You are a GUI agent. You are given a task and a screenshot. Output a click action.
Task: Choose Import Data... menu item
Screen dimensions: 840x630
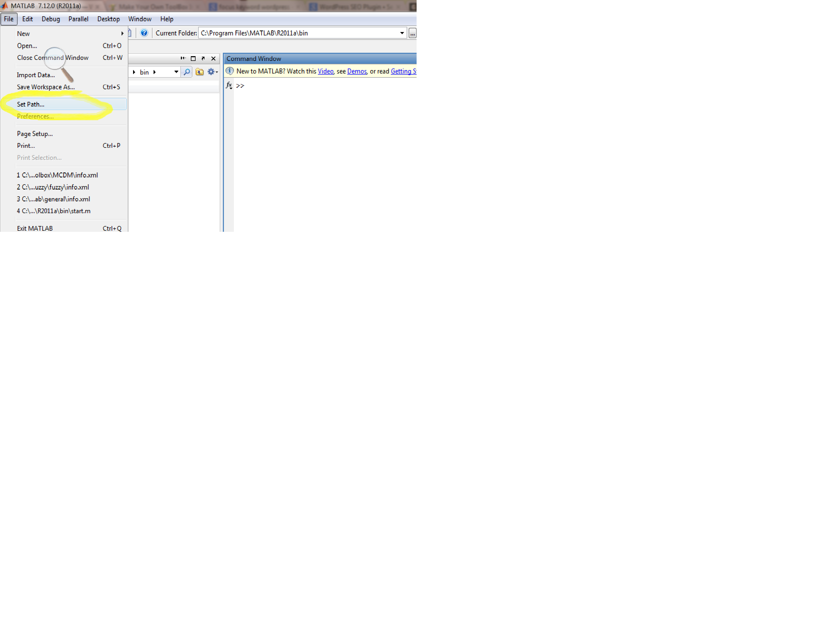71,75
